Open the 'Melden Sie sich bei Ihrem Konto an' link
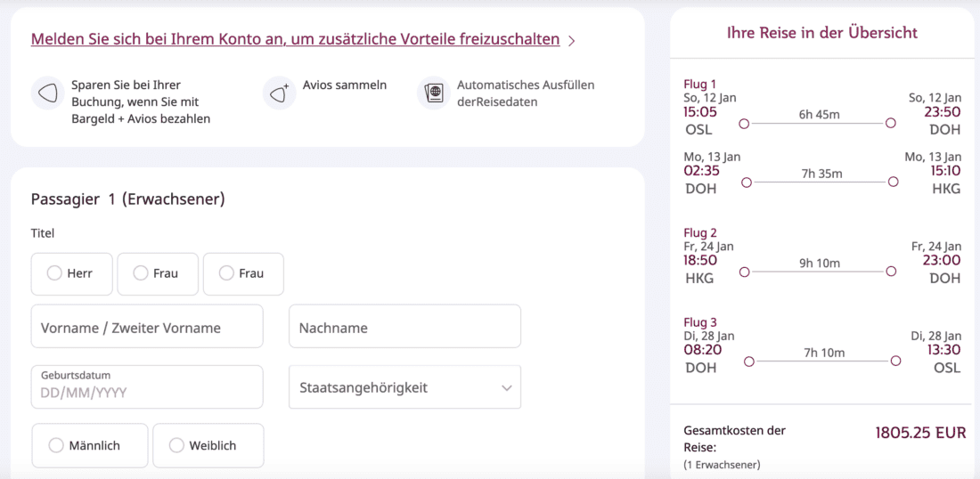 (x=295, y=39)
